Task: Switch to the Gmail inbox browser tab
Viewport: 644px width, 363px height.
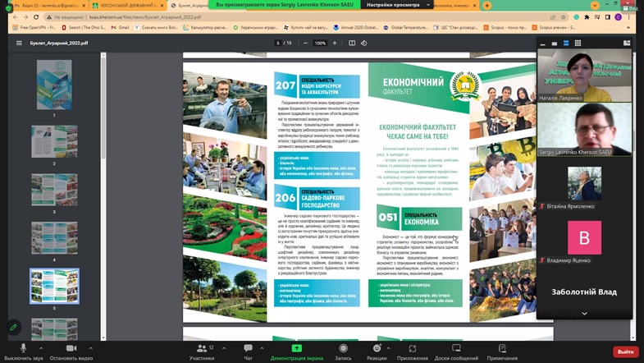Action: [x=48, y=6]
